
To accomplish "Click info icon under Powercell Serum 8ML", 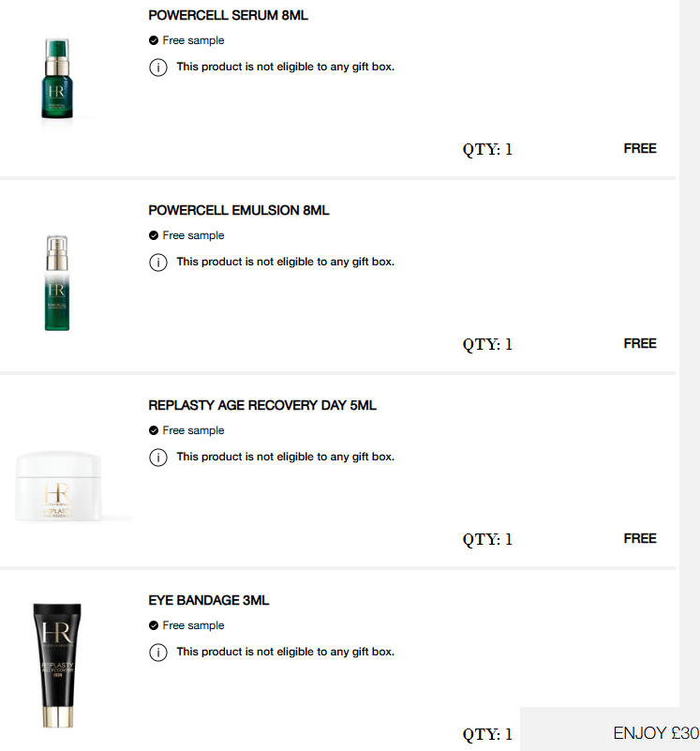I will point(157,68).
